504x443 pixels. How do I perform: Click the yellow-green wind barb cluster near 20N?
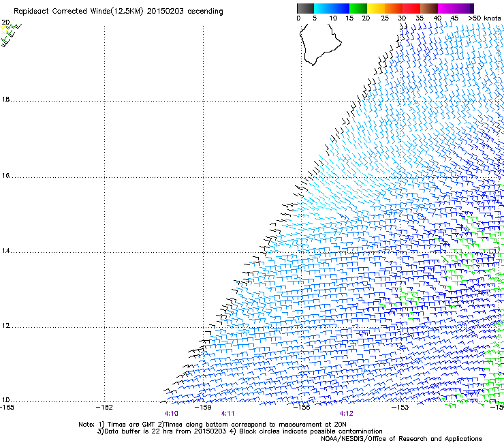tap(12, 34)
